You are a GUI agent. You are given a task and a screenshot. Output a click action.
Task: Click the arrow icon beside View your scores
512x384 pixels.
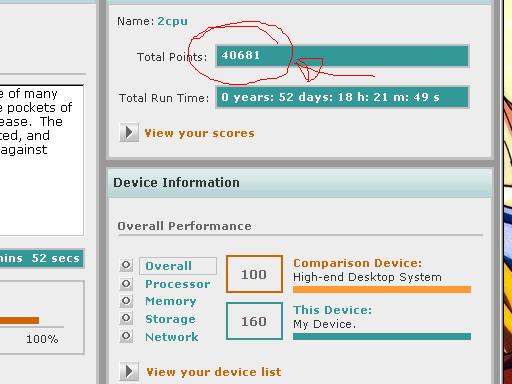click(129, 133)
